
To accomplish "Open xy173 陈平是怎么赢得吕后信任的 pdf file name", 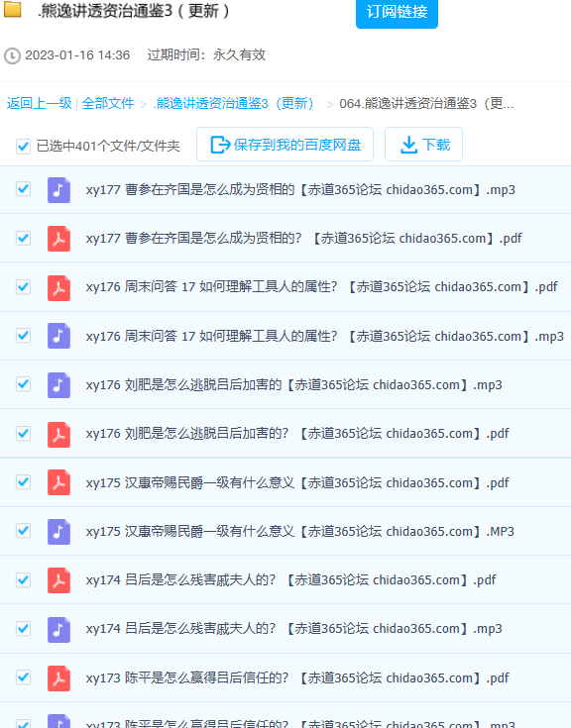I will pos(297,677).
